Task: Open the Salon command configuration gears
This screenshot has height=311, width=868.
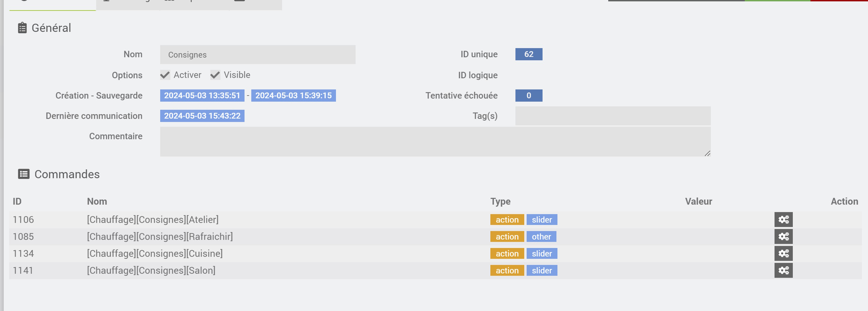Action: click(x=783, y=270)
